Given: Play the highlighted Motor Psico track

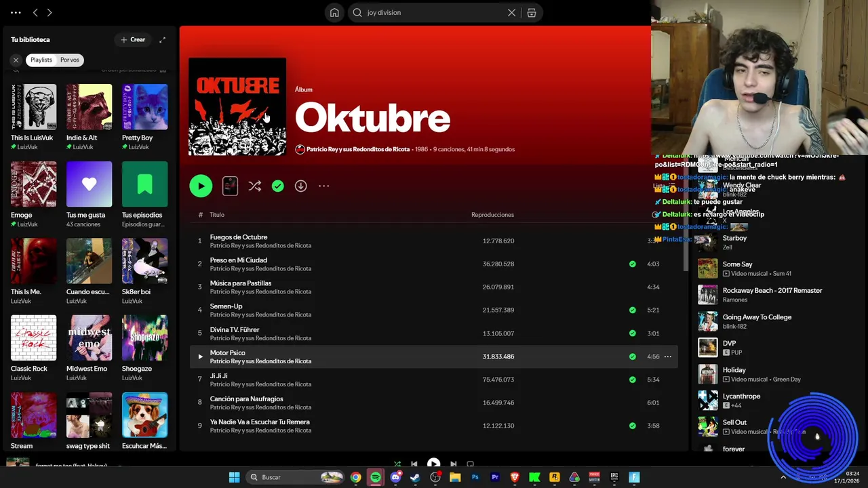Looking at the screenshot, I should coord(200,357).
